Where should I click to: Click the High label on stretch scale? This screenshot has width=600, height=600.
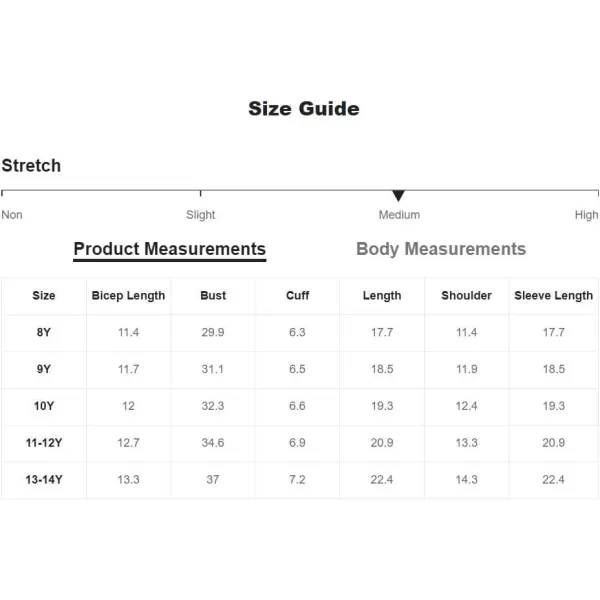[x=586, y=215]
